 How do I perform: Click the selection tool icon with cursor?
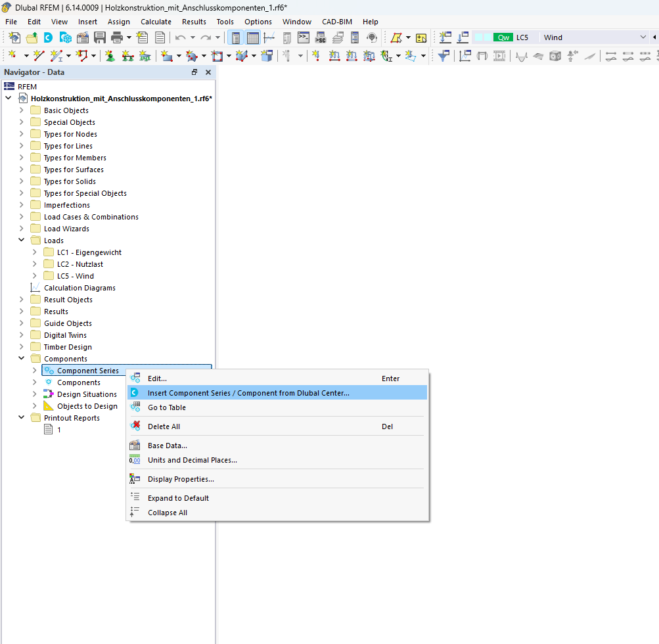pos(396,38)
